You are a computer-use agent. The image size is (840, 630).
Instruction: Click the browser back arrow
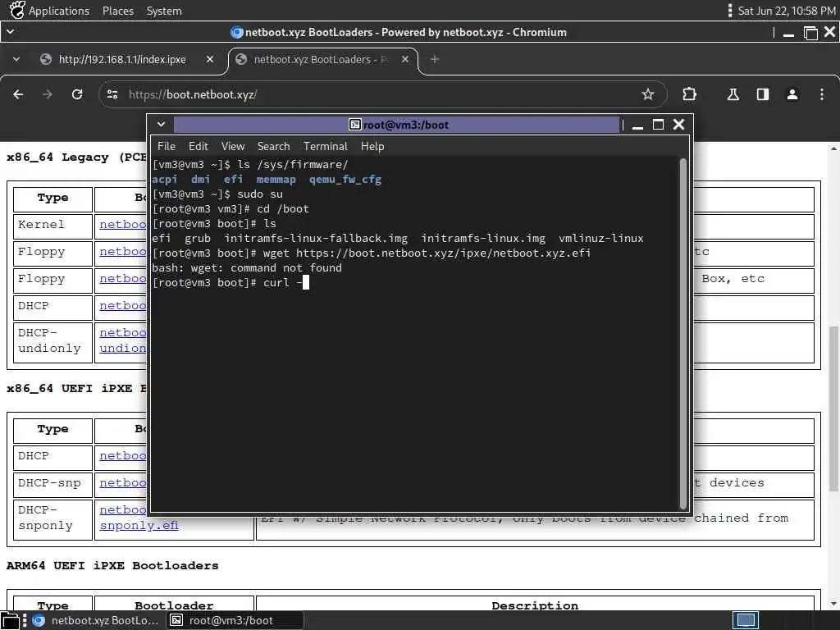click(18, 94)
